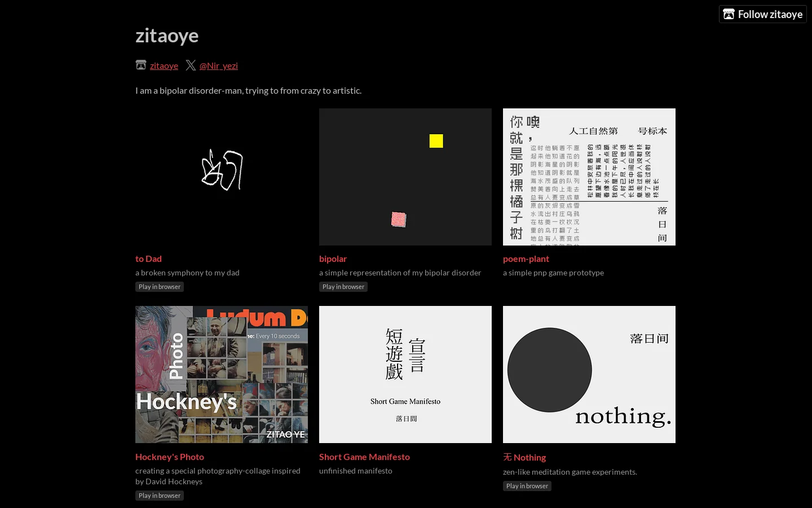Image resolution: width=812 pixels, height=508 pixels.
Task: Click 'zen-like meditation game experiments.' text
Action: [570, 472]
